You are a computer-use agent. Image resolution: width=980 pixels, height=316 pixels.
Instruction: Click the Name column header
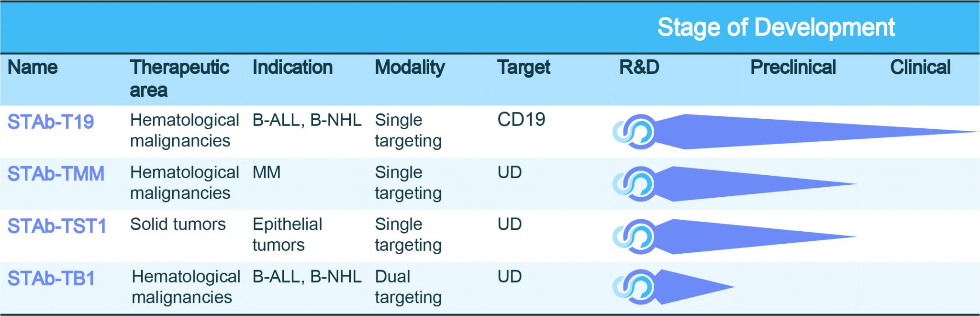click(x=33, y=68)
